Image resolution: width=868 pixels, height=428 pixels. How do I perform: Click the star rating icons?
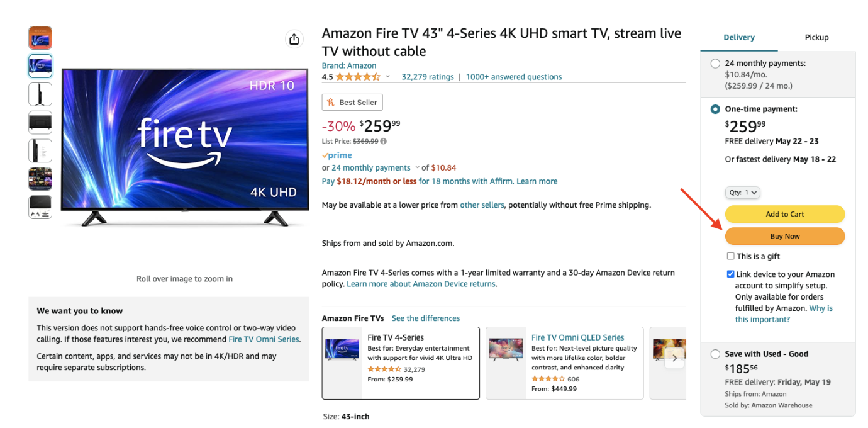pyautogui.click(x=358, y=77)
